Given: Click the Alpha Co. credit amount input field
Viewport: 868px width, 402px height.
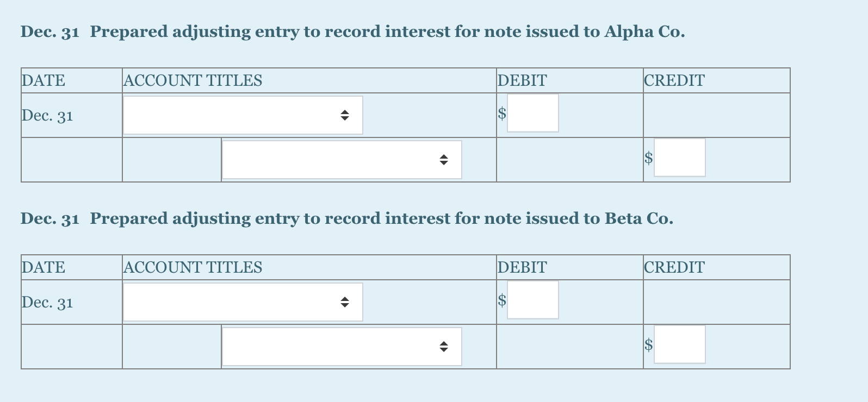Looking at the screenshot, I should (x=680, y=157).
